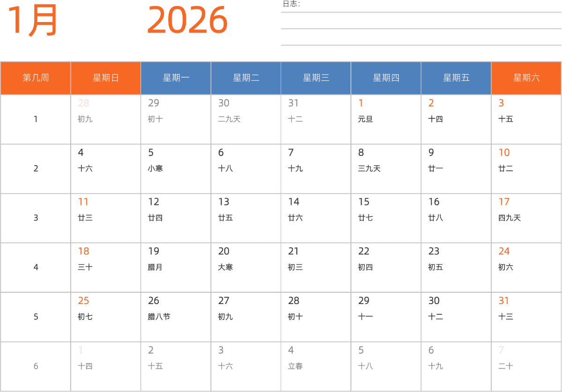This screenshot has height=392, width=562.
Task: Click date 10 labeled 廿二
Action: click(526, 169)
